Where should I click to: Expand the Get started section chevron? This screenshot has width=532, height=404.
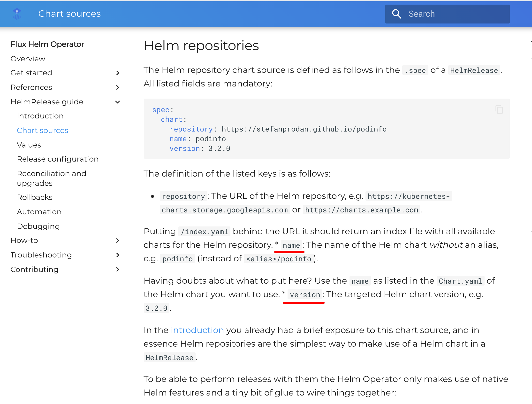coord(118,73)
